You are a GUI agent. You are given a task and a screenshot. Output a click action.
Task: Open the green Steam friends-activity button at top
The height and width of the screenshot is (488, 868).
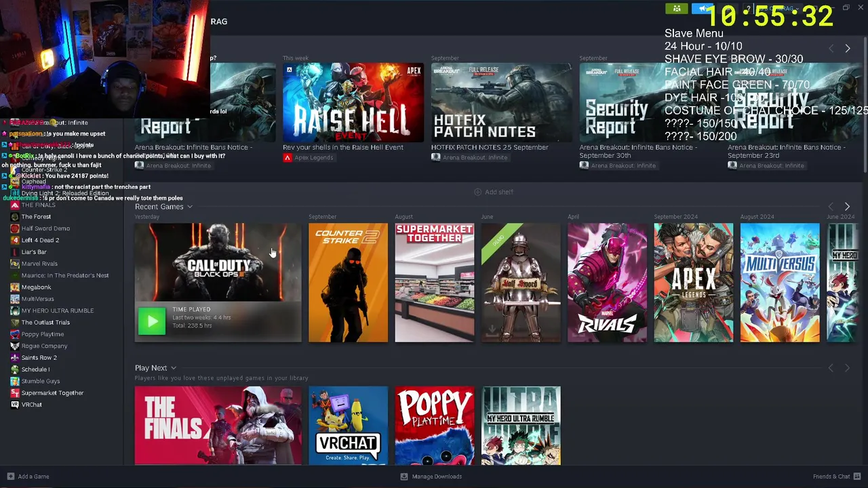677,8
